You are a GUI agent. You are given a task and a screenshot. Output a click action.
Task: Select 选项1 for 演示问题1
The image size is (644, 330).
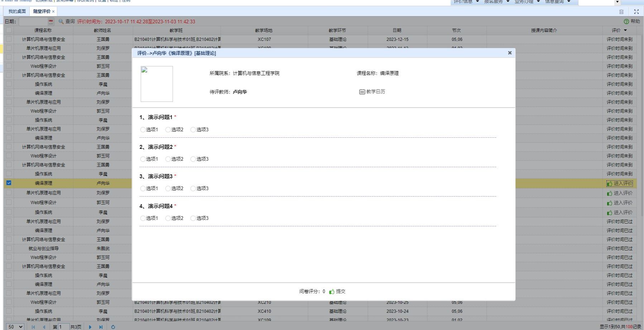point(143,130)
